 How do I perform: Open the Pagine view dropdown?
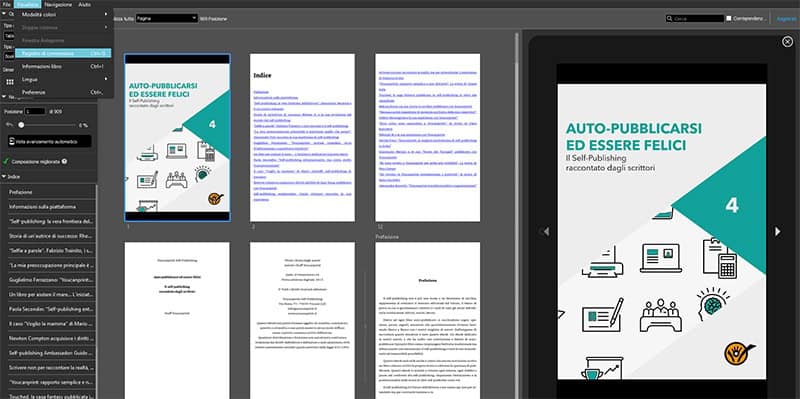tap(166, 18)
